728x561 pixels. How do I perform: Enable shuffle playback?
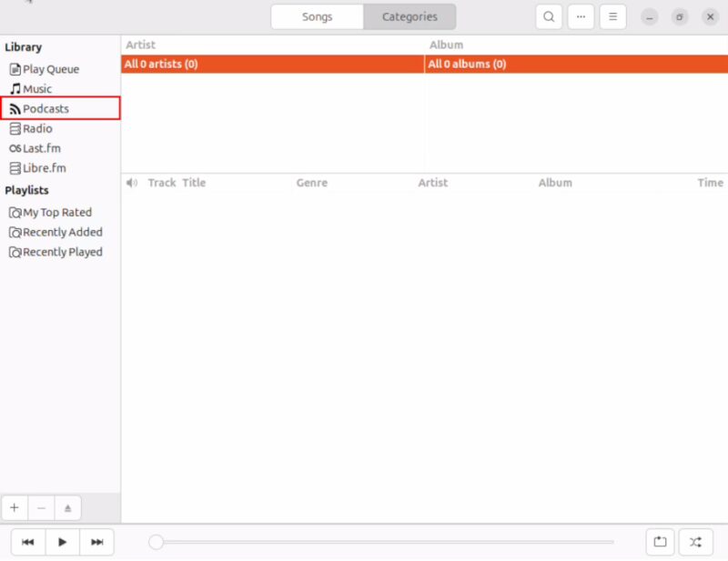click(x=695, y=542)
